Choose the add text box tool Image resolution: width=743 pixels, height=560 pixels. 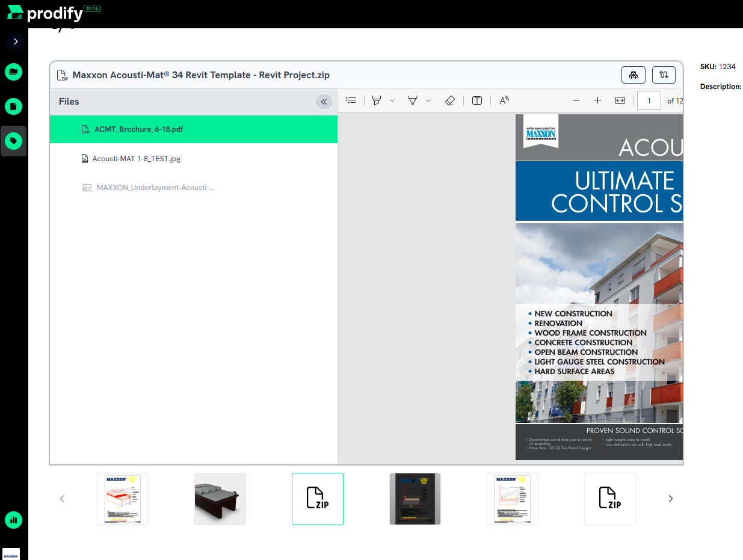tap(477, 100)
